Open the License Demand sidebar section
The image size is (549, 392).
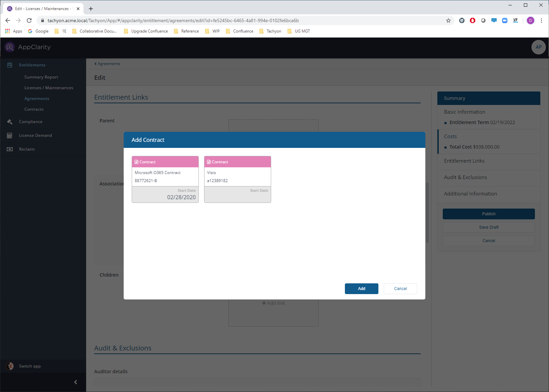click(35, 135)
